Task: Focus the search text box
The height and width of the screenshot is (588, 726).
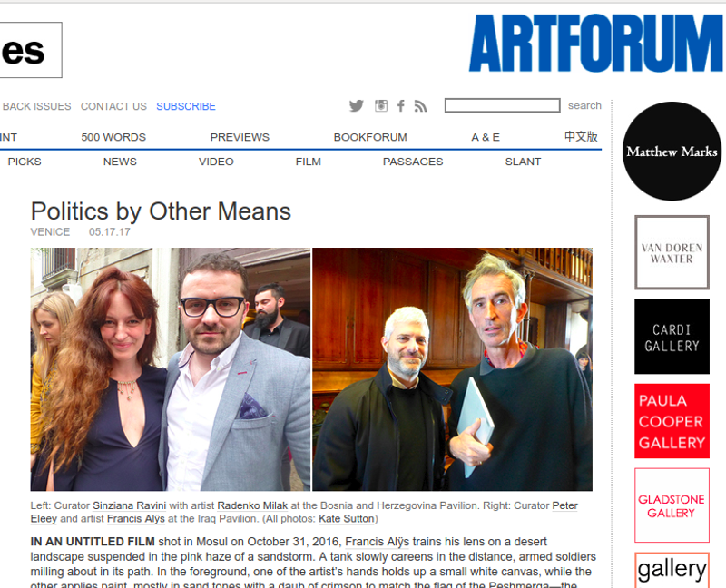Action: [x=503, y=105]
